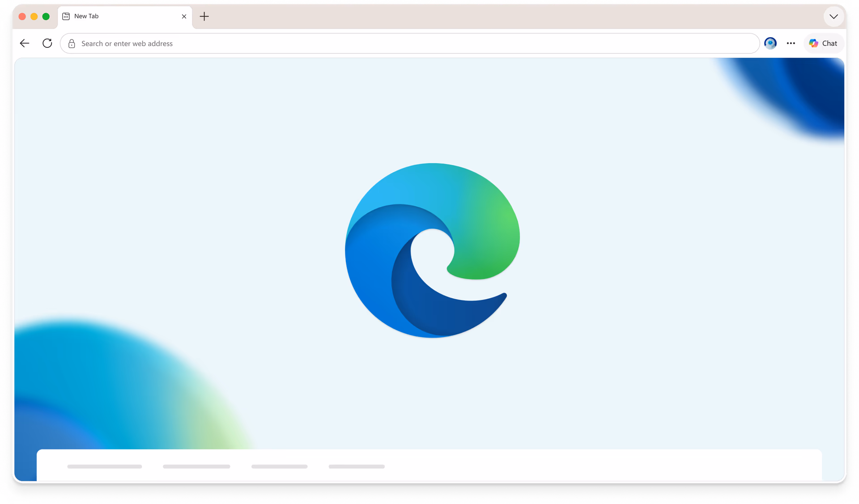Select the second placeholder tab in bottom panel
Image resolution: width=859 pixels, height=504 pixels.
coord(196,466)
